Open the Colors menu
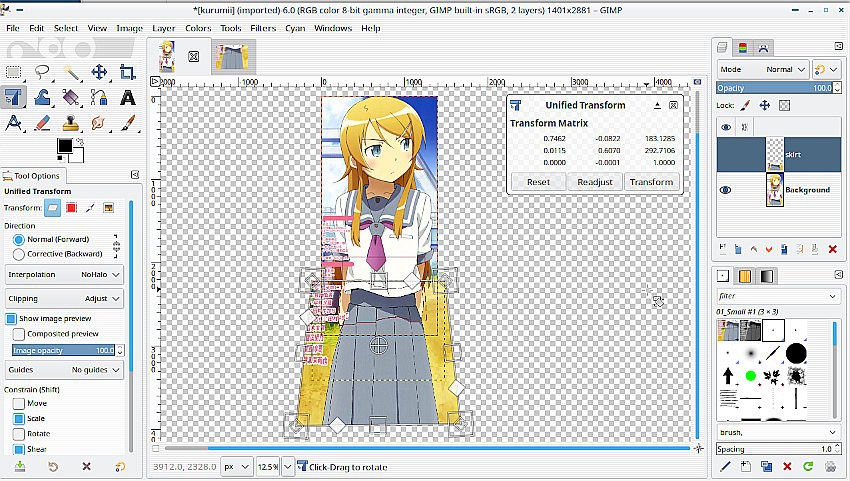Image resolution: width=850 pixels, height=481 pixels. tap(197, 28)
